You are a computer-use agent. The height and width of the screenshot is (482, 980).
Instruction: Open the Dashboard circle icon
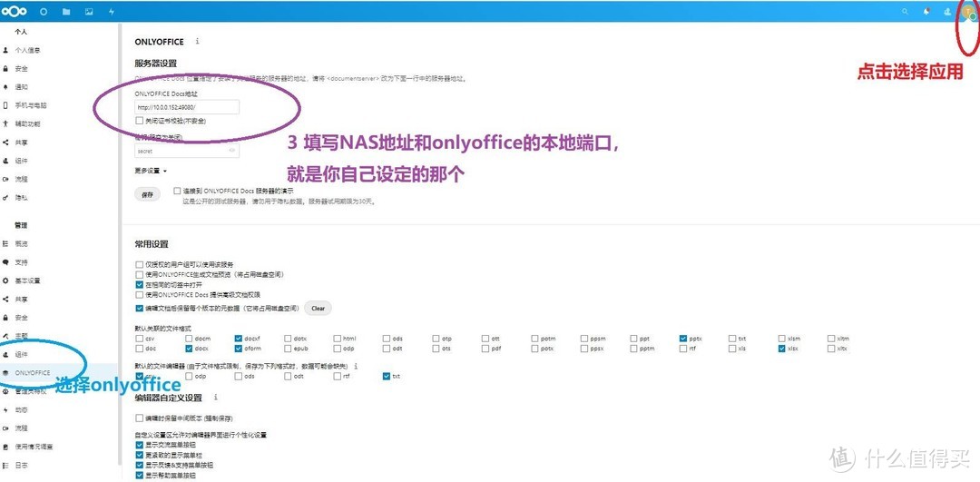click(x=44, y=11)
